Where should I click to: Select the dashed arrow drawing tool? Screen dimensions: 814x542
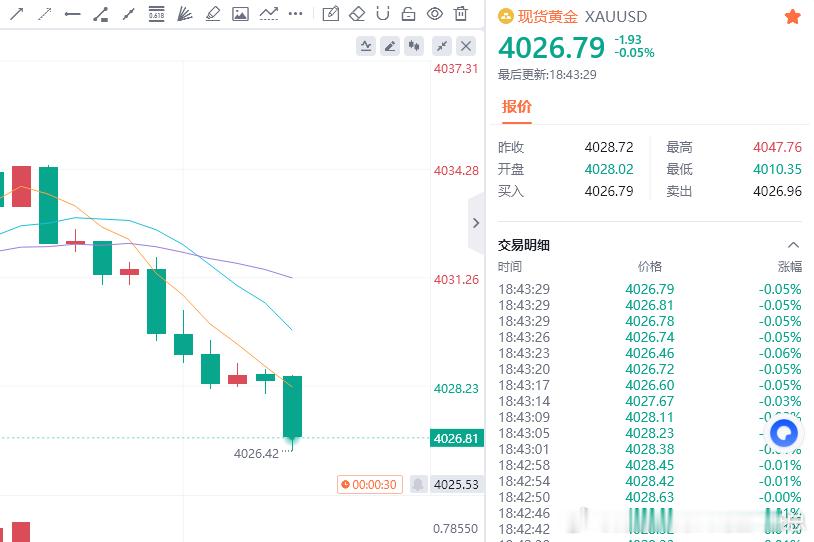tap(45, 14)
